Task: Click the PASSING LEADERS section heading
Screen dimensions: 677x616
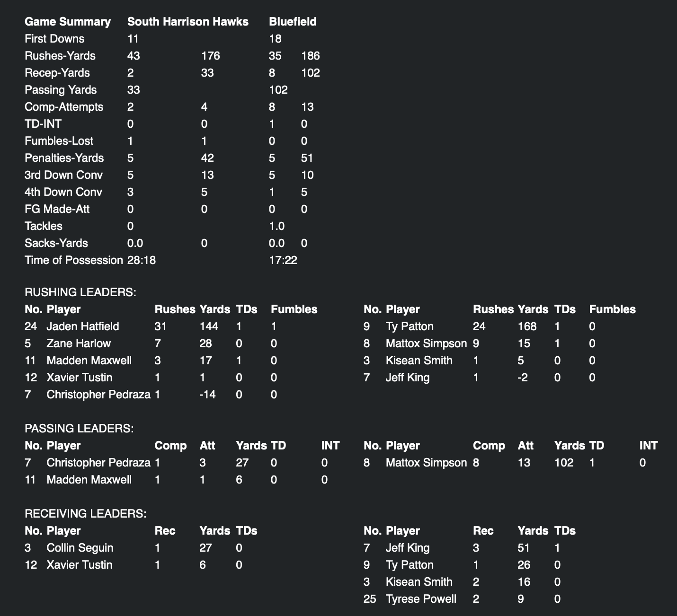Action: pyautogui.click(x=79, y=429)
